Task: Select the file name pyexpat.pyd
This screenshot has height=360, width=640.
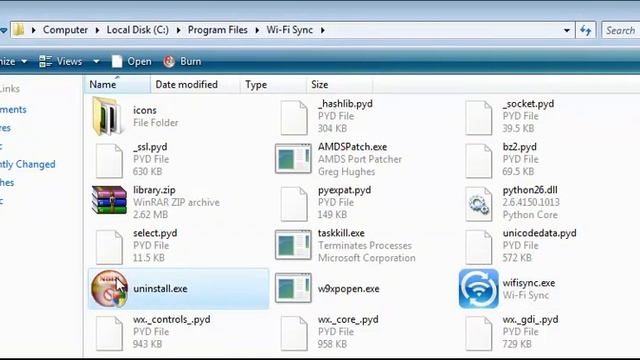Action: click(x=344, y=190)
